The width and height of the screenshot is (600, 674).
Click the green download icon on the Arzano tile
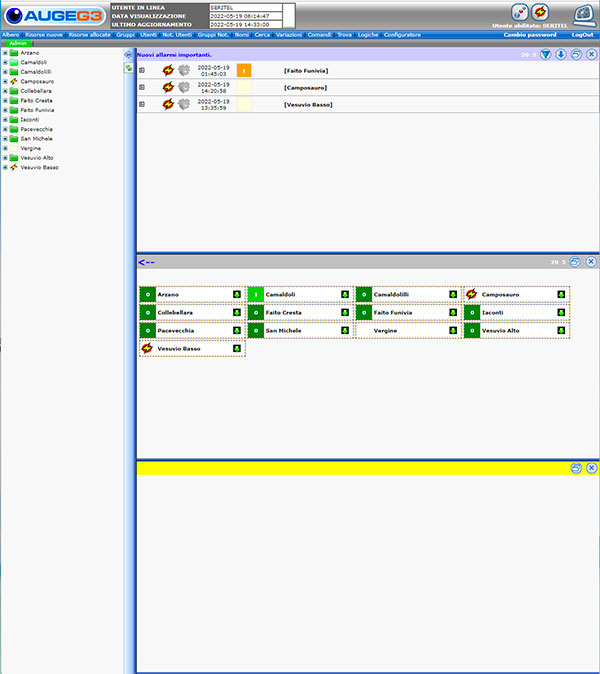(237, 295)
